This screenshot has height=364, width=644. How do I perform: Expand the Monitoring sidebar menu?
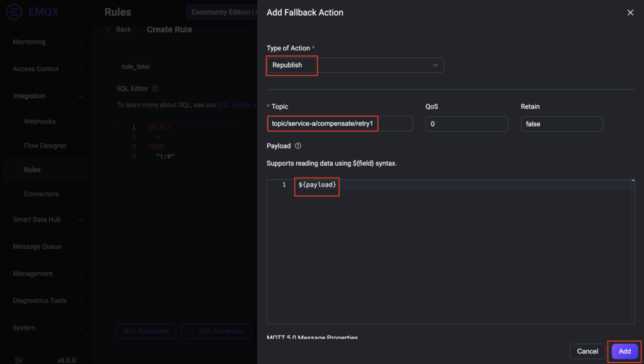tap(47, 42)
